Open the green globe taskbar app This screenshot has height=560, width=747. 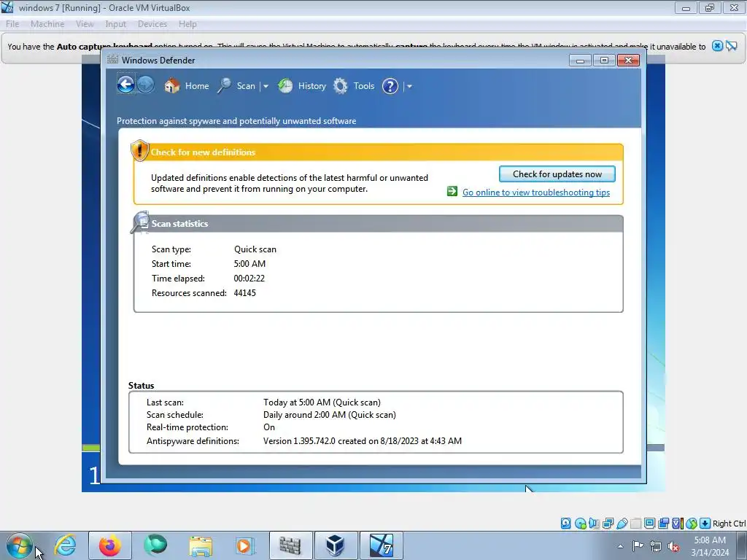tap(155, 545)
